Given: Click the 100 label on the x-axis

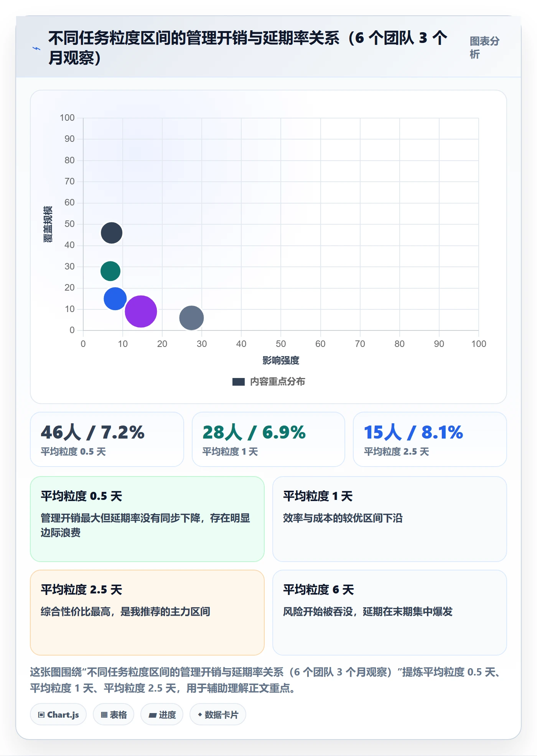Looking at the screenshot, I should (479, 344).
